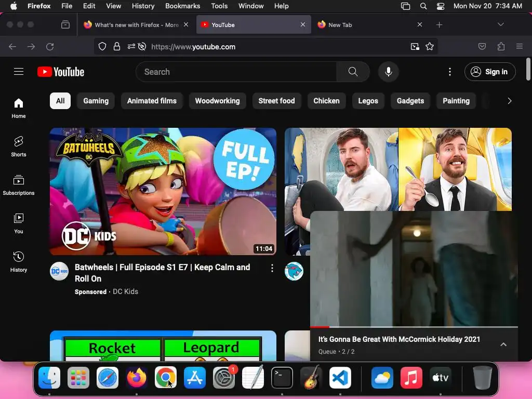Image resolution: width=532 pixels, height=399 pixels.
Task: Open the Tools menu
Action: pos(219,6)
